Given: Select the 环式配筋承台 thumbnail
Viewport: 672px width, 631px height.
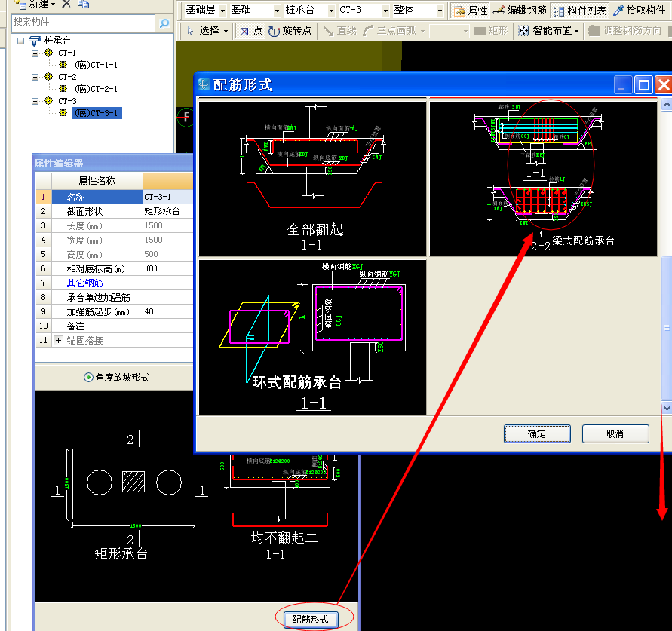Looking at the screenshot, I should [x=312, y=337].
